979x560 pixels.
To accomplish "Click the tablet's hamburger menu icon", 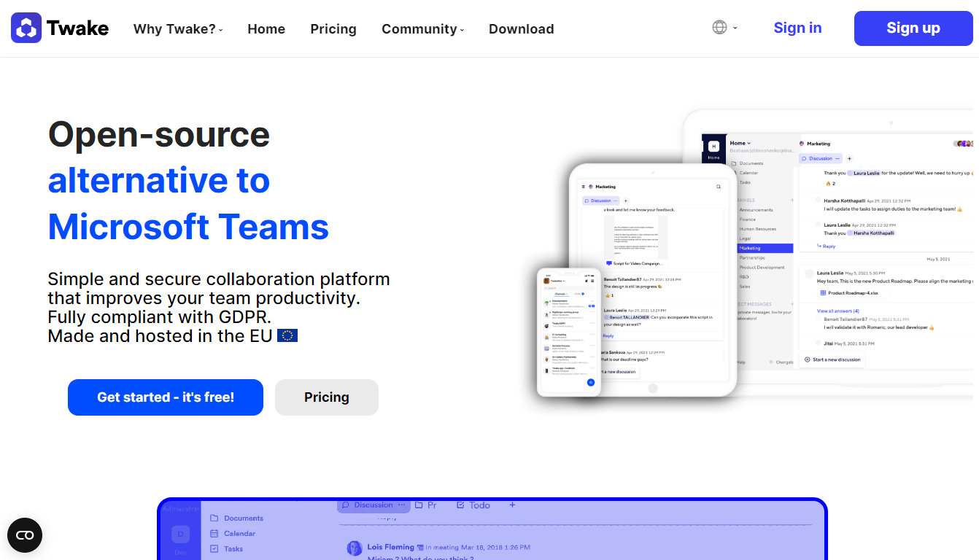I will tap(583, 187).
